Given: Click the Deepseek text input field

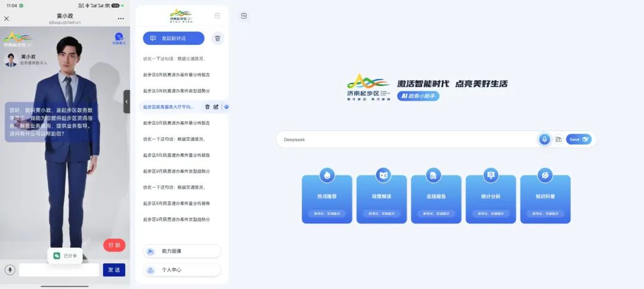Looking at the screenshot, I should tap(405, 139).
